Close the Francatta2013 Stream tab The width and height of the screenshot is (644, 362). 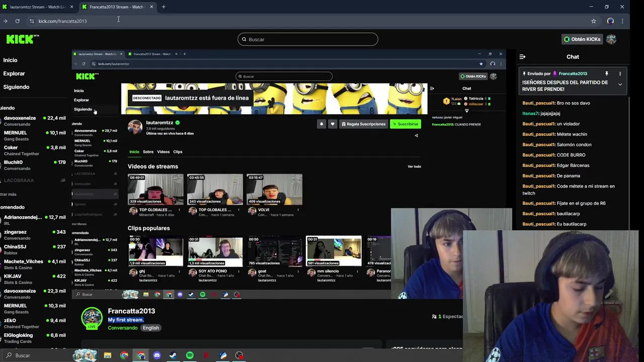(151, 7)
